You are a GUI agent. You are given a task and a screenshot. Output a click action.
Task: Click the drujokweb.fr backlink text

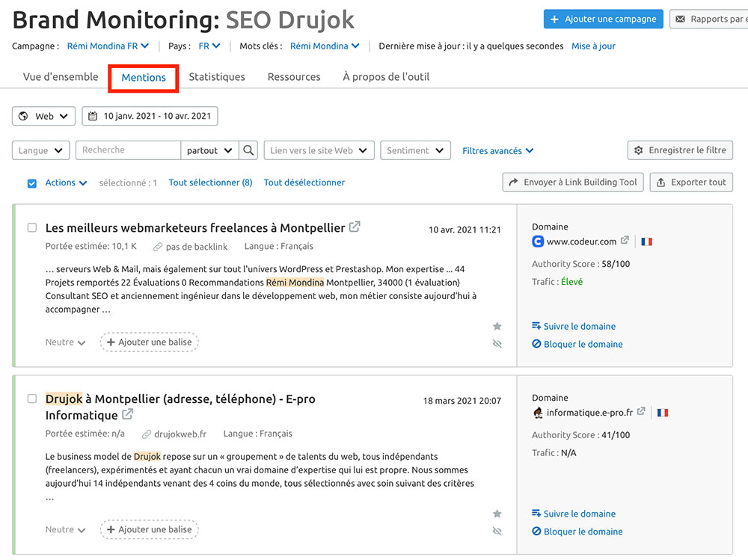coord(180,434)
